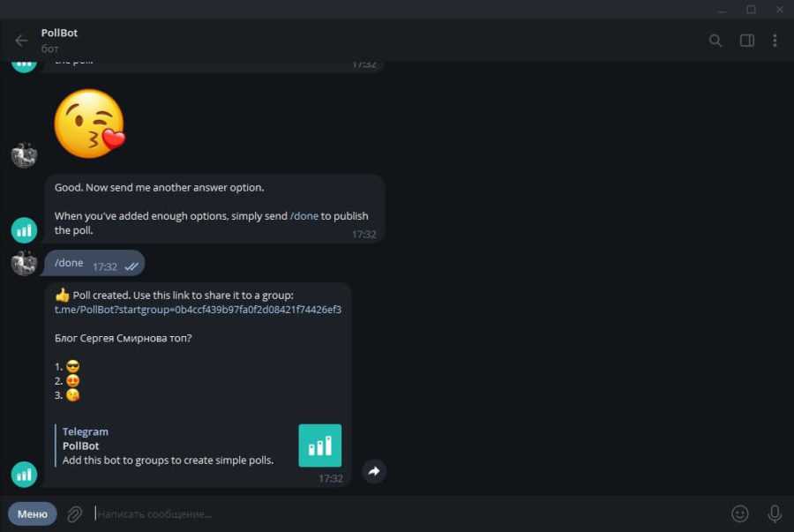Click the PollBot chat title header

coord(60,34)
